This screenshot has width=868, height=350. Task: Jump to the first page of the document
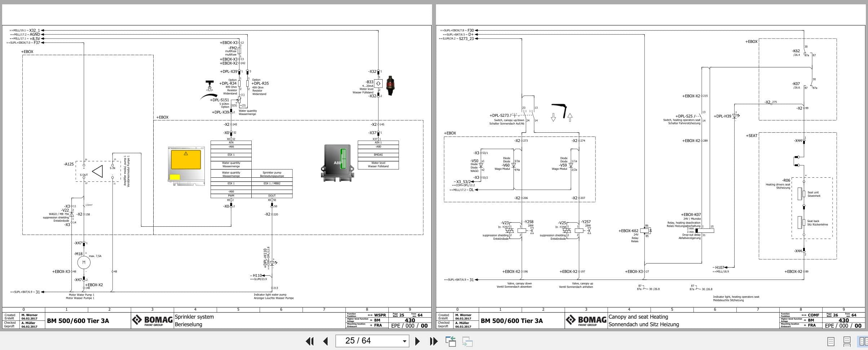(x=309, y=341)
